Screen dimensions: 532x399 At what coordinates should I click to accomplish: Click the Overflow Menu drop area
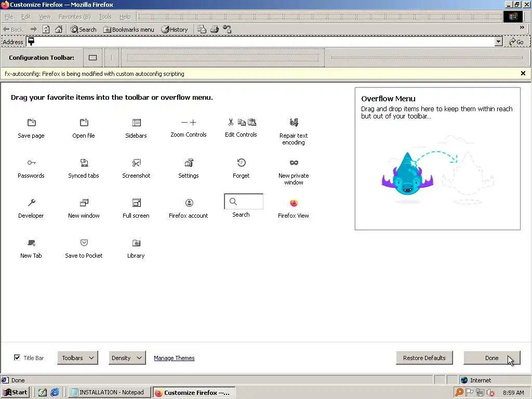point(437,158)
